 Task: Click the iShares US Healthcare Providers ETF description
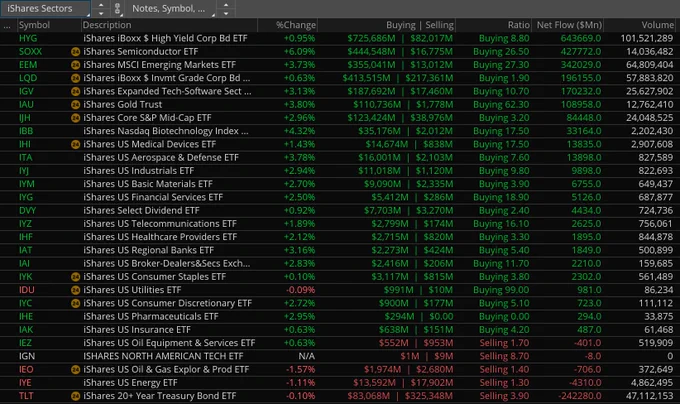tap(160, 237)
